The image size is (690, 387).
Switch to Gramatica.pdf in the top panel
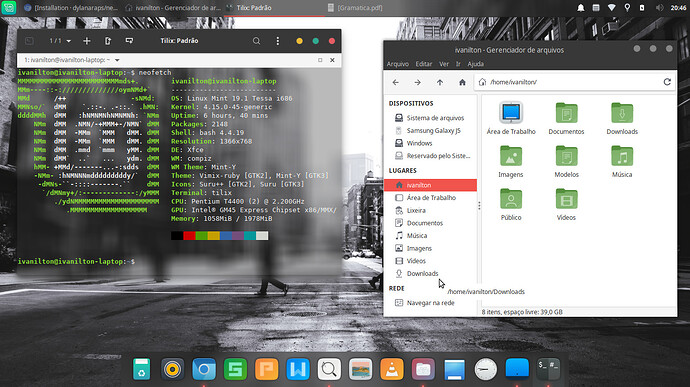[355, 8]
